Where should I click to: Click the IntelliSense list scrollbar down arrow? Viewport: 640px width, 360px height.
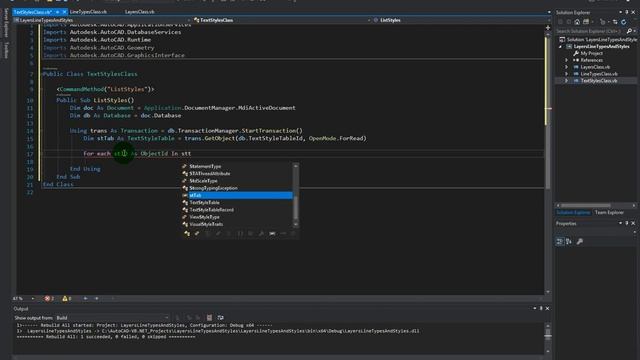click(x=296, y=224)
